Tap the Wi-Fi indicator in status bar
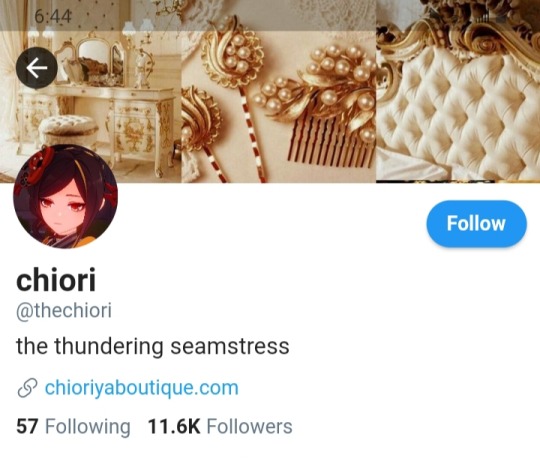Image resolution: width=540 pixels, height=464 pixels. click(x=436, y=15)
